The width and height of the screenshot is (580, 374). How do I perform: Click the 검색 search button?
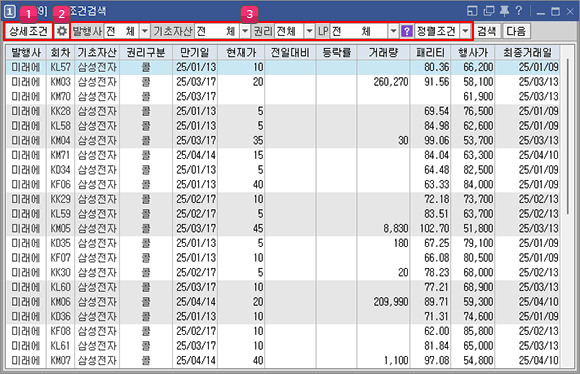(x=486, y=31)
